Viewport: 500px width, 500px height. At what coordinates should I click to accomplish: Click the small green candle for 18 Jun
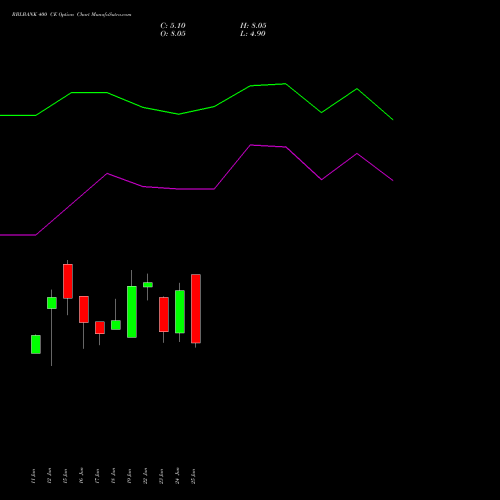116,325
